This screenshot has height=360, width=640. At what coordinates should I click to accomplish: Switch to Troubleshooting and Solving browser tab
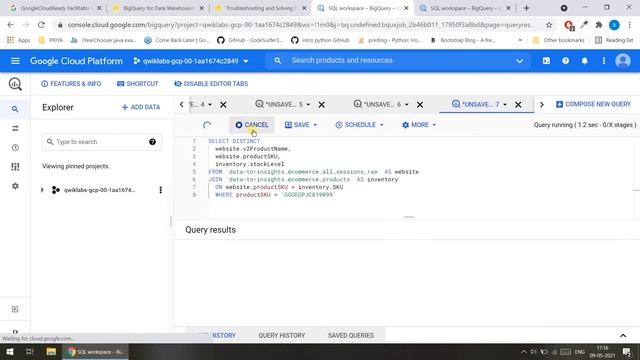tap(260, 8)
